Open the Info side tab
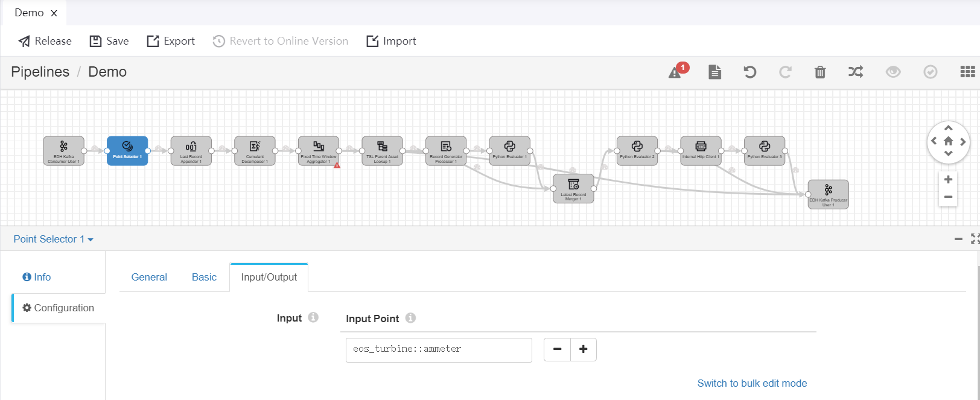The width and height of the screenshot is (980, 400). tap(37, 277)
